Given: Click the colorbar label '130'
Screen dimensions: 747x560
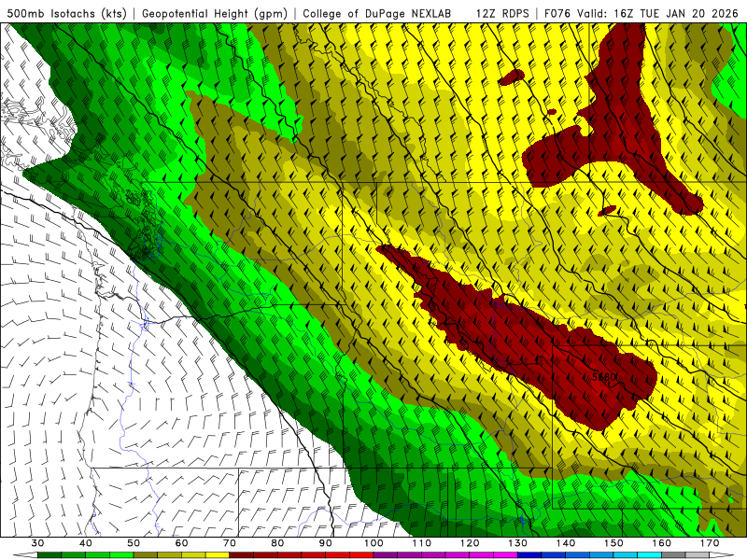Looking at the screenshot, I should tap(518, 543).
